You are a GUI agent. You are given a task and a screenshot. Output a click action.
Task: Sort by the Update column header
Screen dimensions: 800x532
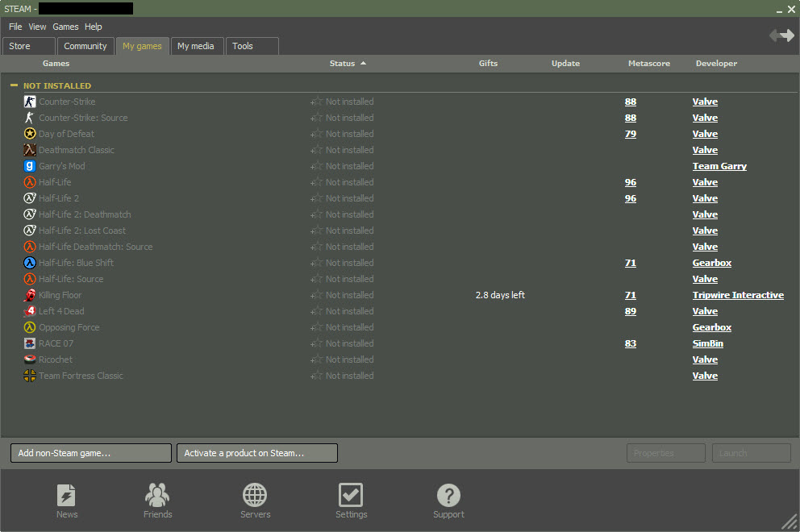click(565, 63)
